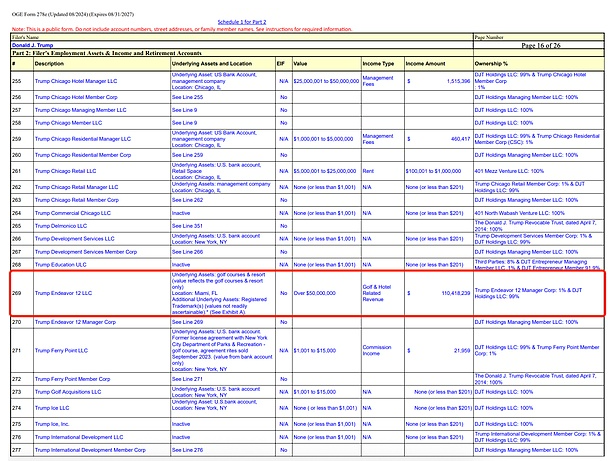Select "Trump Endeavor 12 LLC" description
The height and width of the screenshot is (461, 610).
(x=63, y=293)
